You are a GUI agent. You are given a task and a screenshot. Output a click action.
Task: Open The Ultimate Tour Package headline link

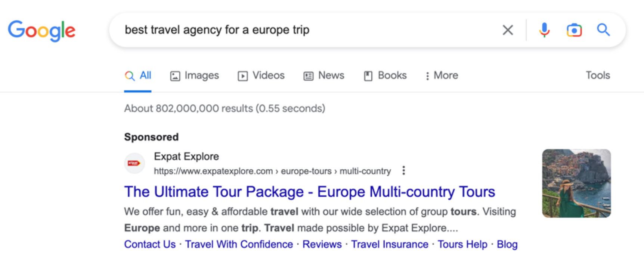pos(309,192)
